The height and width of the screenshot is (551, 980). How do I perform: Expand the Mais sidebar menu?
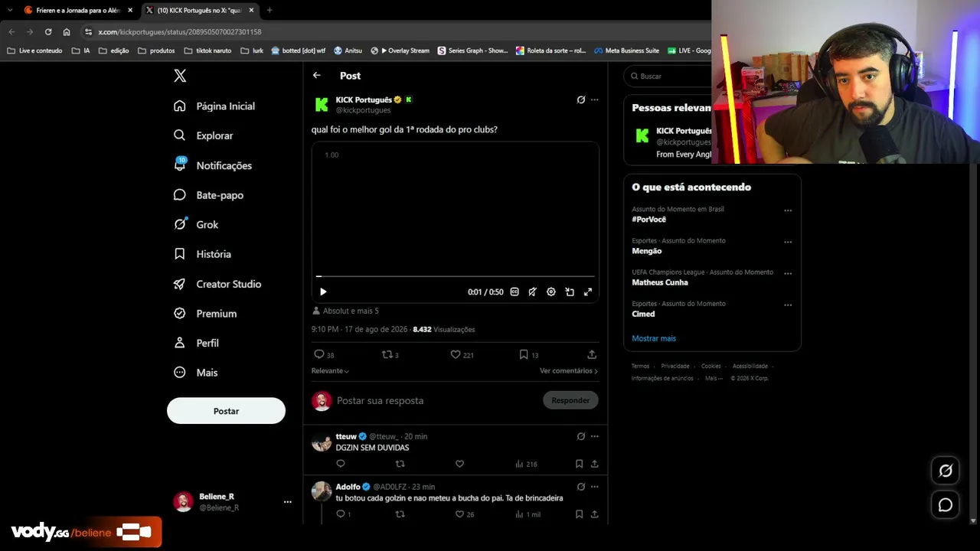195,373
